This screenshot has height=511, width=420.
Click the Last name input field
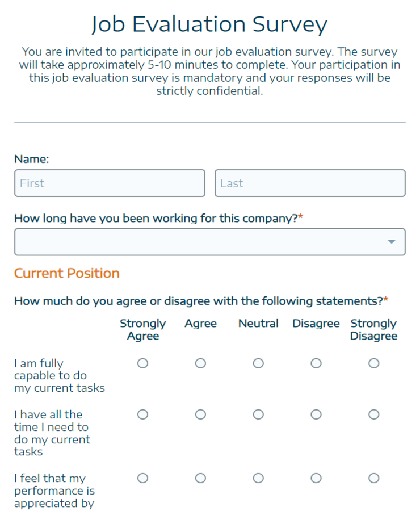point(310,183)
